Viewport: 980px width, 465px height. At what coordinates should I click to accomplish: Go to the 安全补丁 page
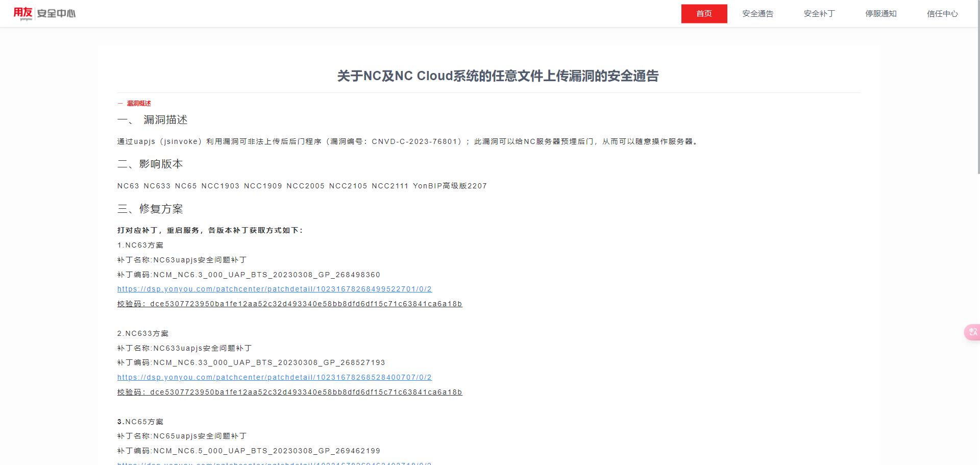coord(819,14)
